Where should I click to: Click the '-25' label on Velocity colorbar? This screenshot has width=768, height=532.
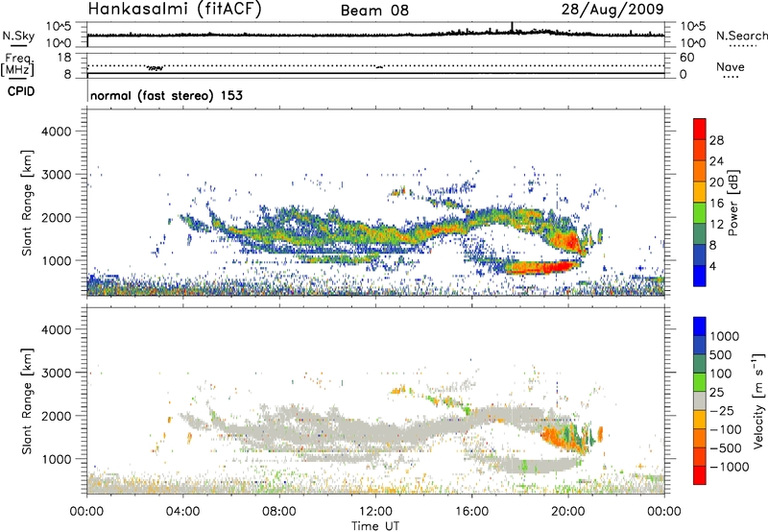coord(722,410)
